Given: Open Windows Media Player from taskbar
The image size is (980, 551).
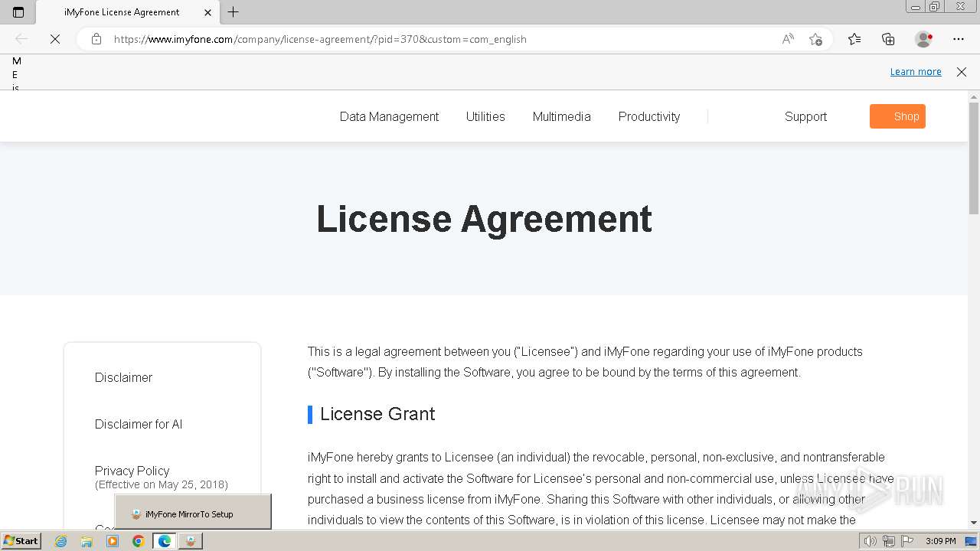Looking at the screenshot, I should pos(113,541).
